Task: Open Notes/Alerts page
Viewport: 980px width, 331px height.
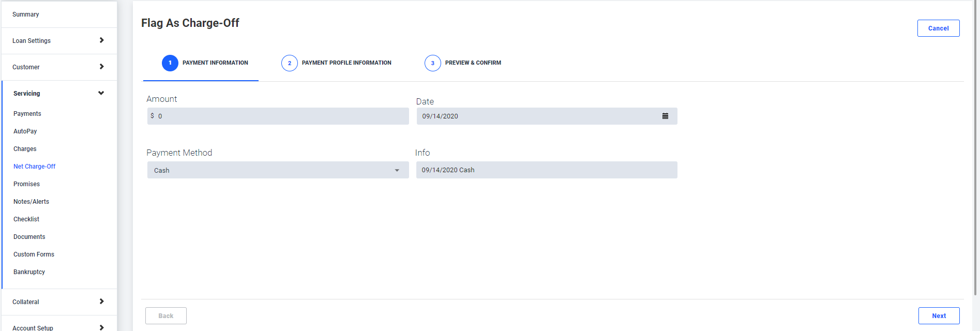Action: [x=32, y=202]
